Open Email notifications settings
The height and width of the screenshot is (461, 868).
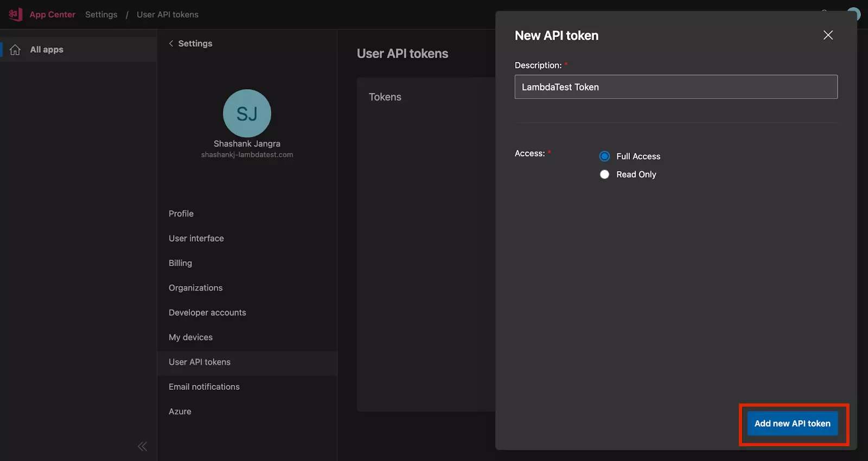coord(204,387)
